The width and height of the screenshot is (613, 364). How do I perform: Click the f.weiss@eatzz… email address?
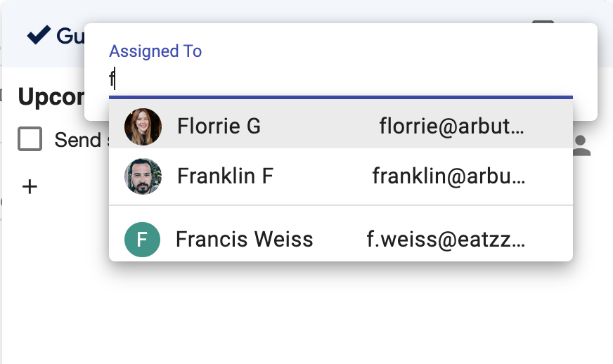[x=446, y=240]
